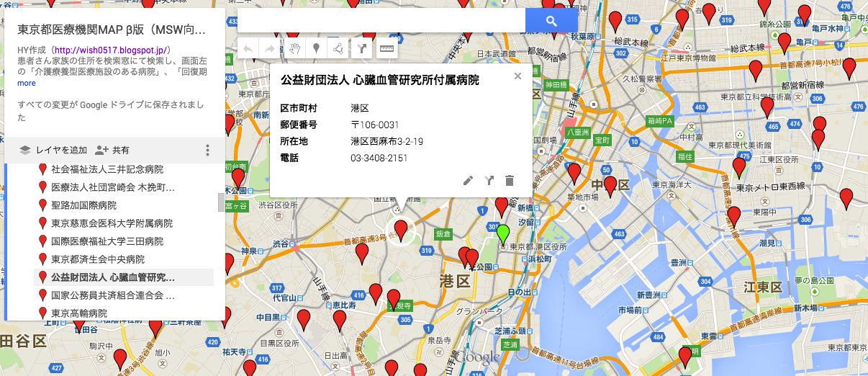Viewport: 868px width, 376px height.
Task: Pick the measure distance ruler tool
Action: (x=386, y=48)
